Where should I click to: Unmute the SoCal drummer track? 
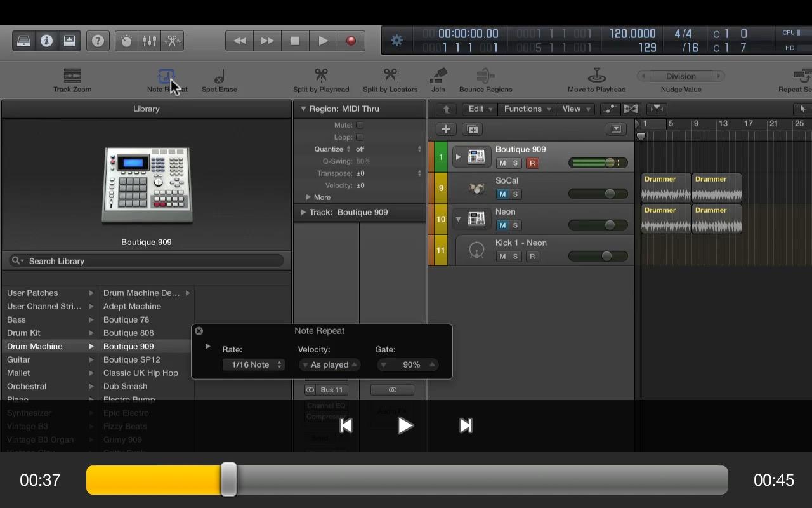pos(502,194)
